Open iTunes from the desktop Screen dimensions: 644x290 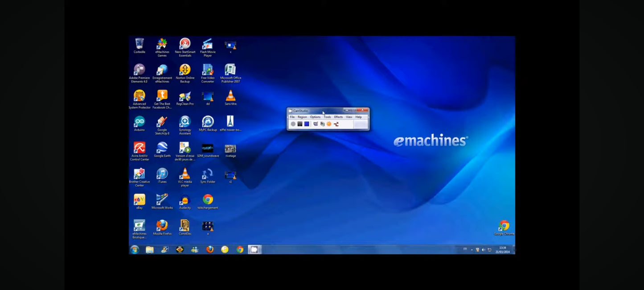(162, 173)
